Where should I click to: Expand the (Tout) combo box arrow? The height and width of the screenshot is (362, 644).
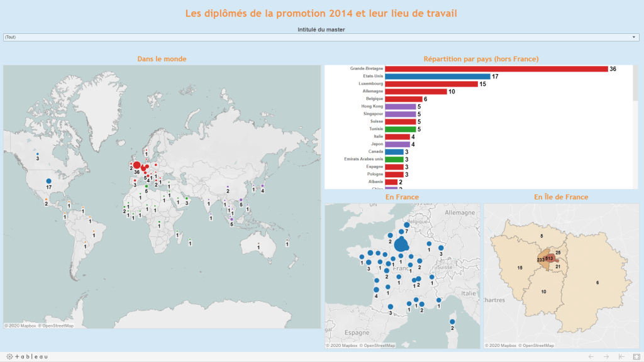point(634,37)
